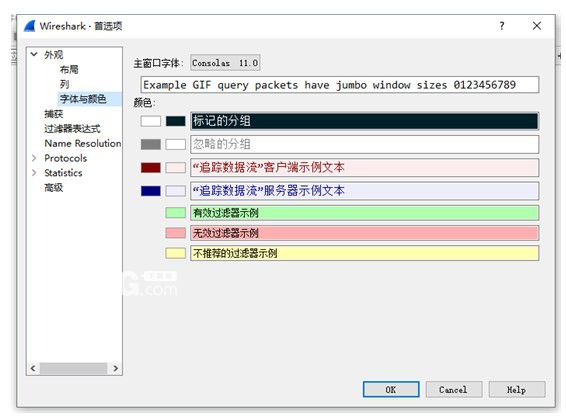Pick green valid filter color swatch
Screen dimensions: 566x418
tap(176, 213)
